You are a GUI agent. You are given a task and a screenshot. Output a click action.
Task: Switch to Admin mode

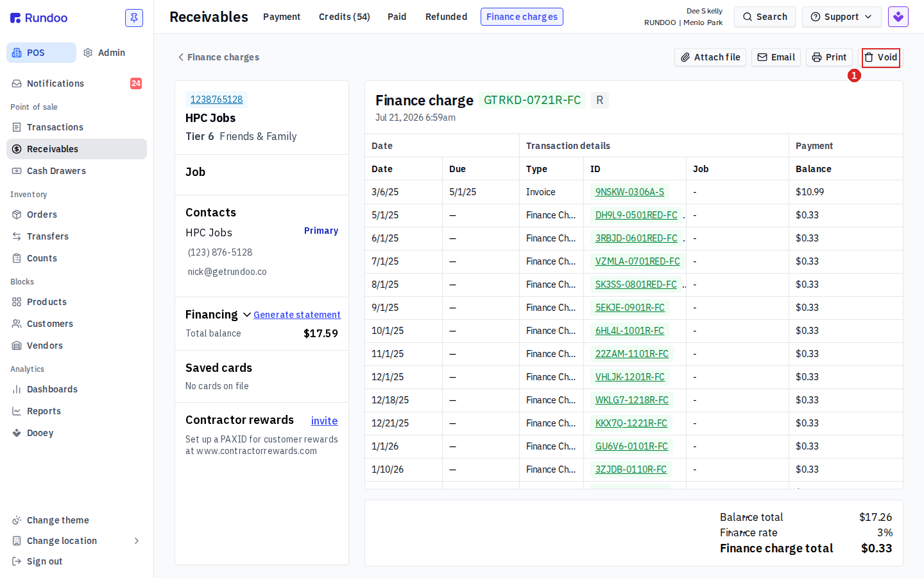click(104, 53)
